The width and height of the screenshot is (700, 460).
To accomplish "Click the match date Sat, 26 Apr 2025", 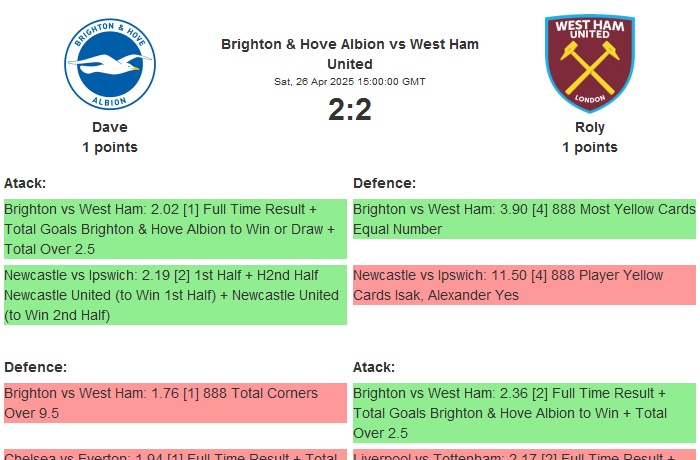I will tap(350, 81).
